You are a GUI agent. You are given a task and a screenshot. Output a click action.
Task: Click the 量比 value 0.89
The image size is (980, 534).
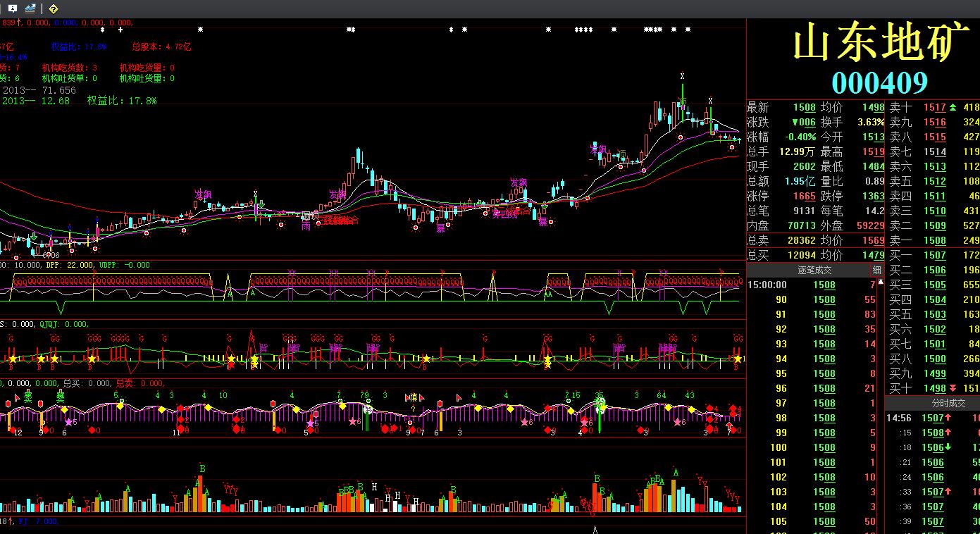pos(874,182)
